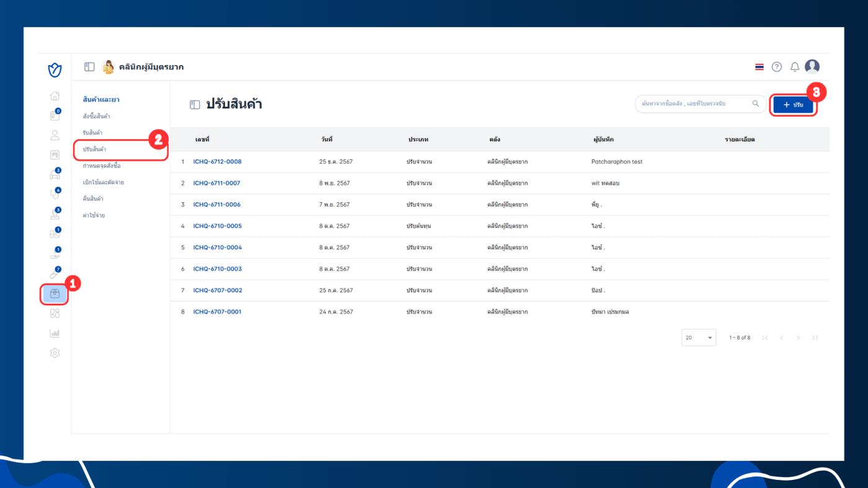Viewport: 868px width, 488px height.
Task: Click the date cell 25 ธ.ค. 2567
Action: pyautogui.click(x=336, y=162)
